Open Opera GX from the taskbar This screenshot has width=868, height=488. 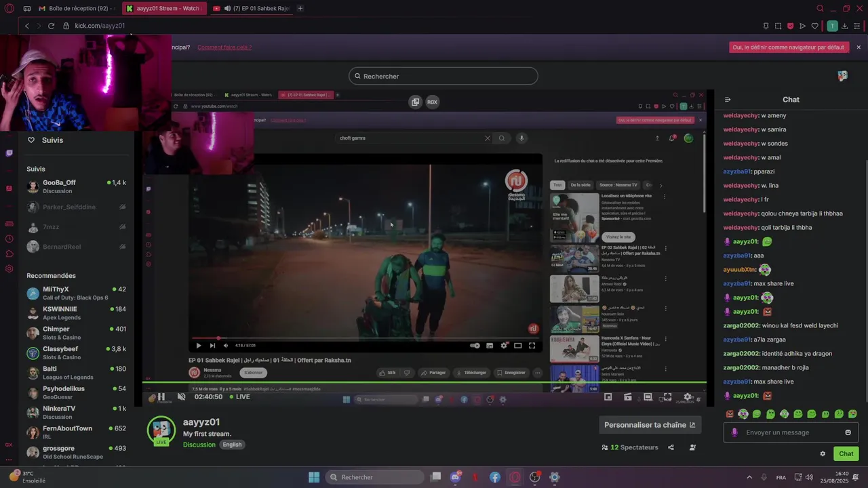point(515,477)
